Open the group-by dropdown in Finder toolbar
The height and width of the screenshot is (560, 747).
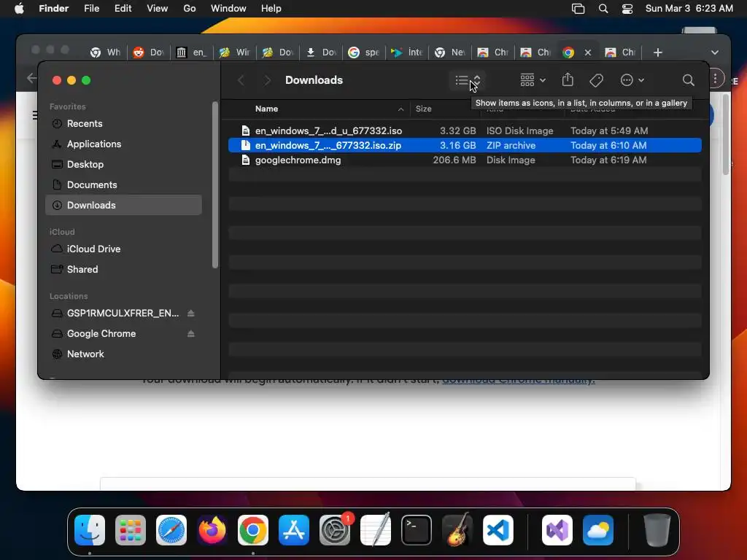coord(533,80)
